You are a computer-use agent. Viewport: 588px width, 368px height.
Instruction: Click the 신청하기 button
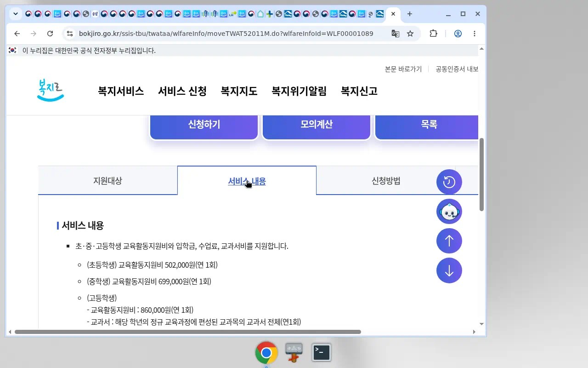click(x=204, y=126)
